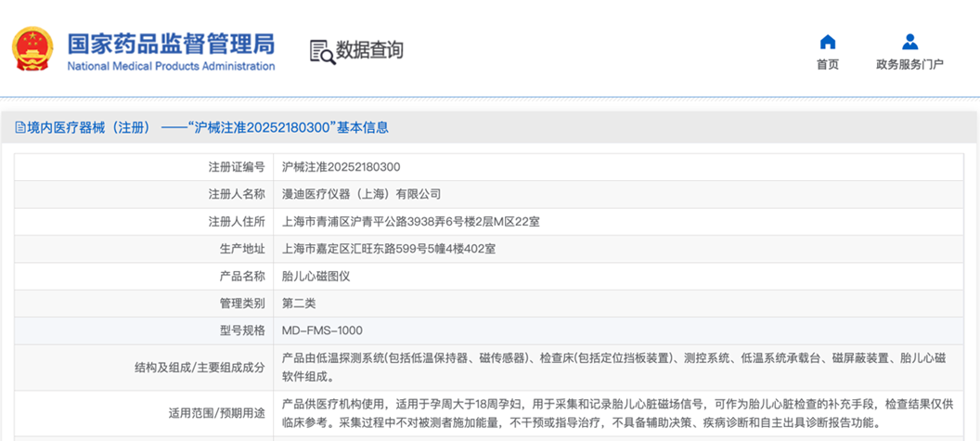Select address 上海市嘉定区汇旺东路599号
980x441 pixels.
[x=389, y=249]
